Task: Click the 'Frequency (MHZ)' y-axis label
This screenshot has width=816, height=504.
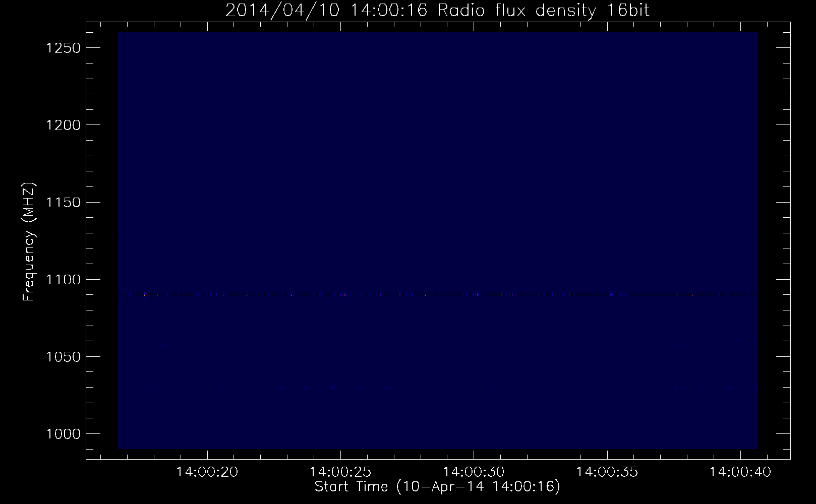Action: click(x=29, y=241)
